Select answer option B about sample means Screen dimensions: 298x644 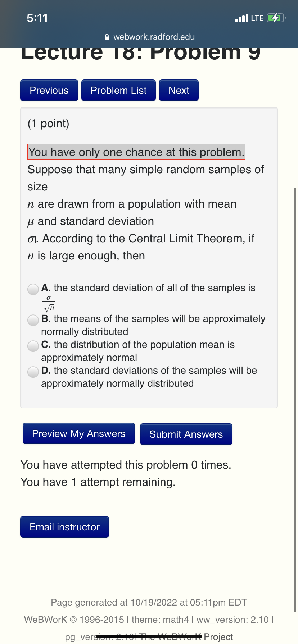[33, 320]
